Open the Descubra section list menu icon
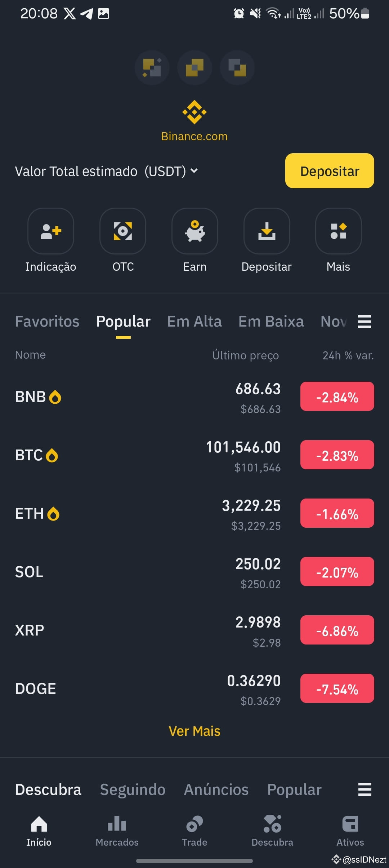 click(x=365, y=789)
